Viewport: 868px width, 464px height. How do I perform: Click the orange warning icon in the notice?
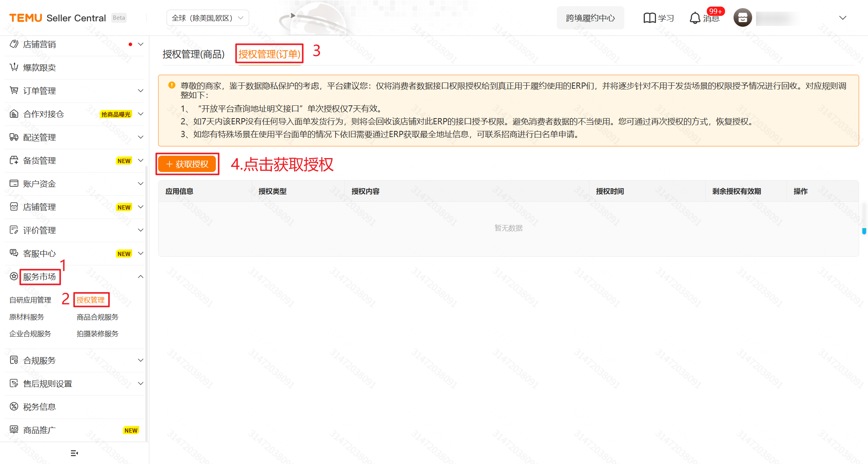pyautogui.click(x=172, y=85)
